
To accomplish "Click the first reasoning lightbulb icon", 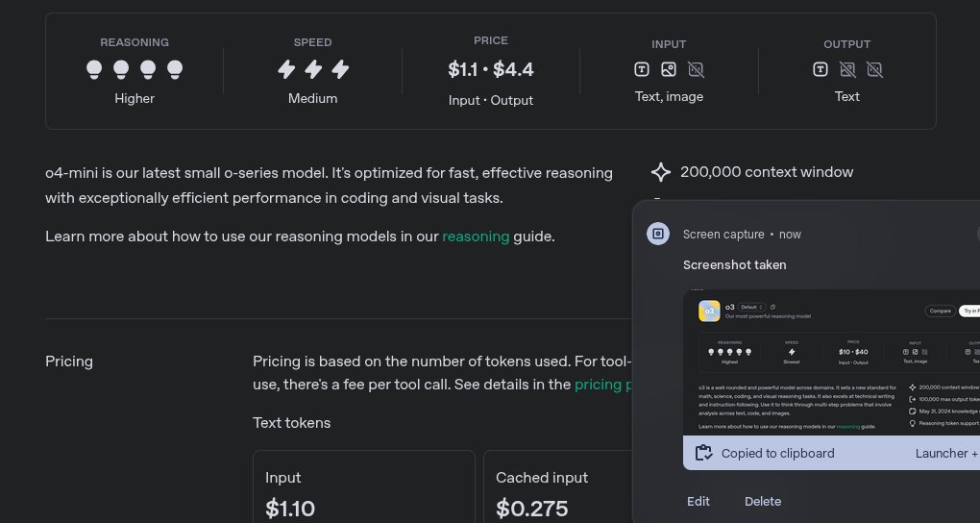I will (x=94, y=69).
